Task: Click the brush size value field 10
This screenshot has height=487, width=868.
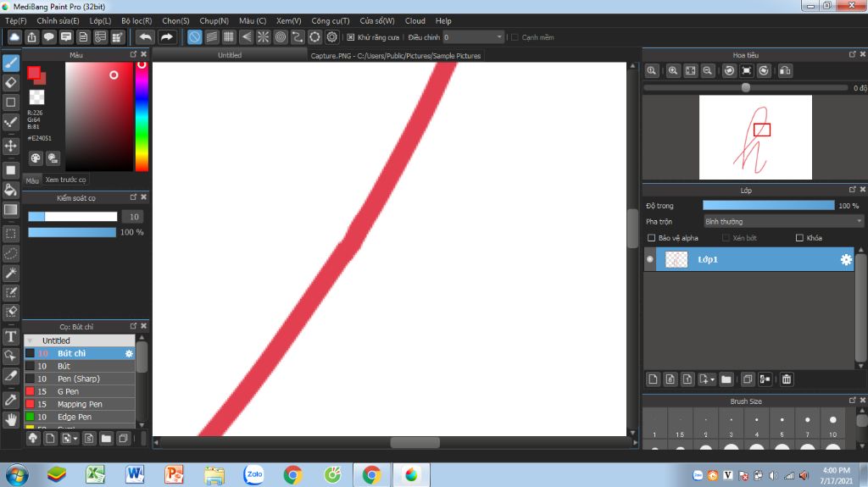Action: pos(133,217)
